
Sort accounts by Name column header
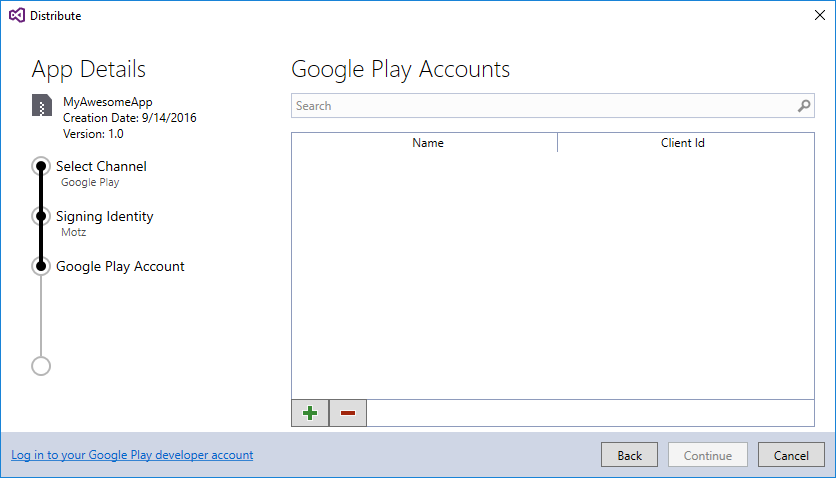point(424,143)
